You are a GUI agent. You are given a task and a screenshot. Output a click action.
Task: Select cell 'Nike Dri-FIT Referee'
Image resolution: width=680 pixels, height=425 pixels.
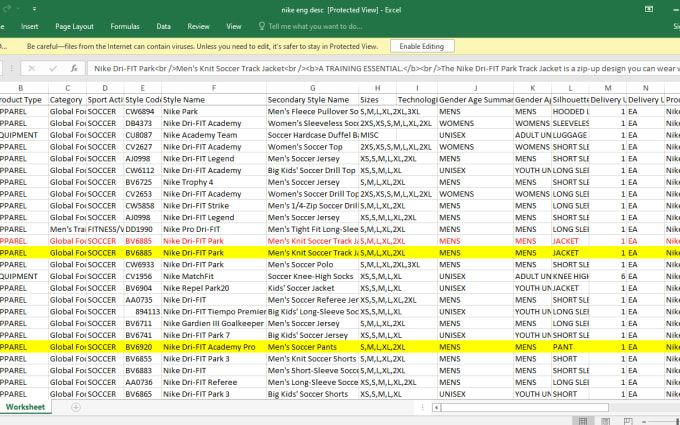(214, 382)
